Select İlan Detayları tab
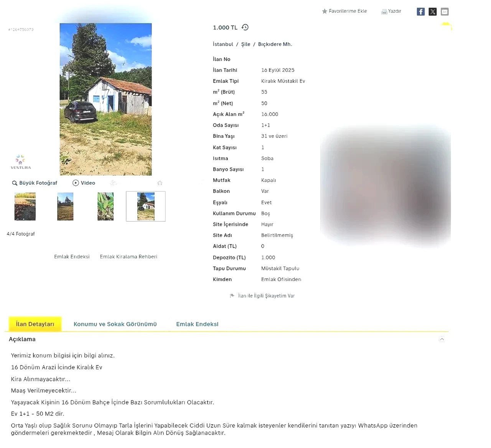The height and width of the screenshot is (448, 491). coord(35,324)
